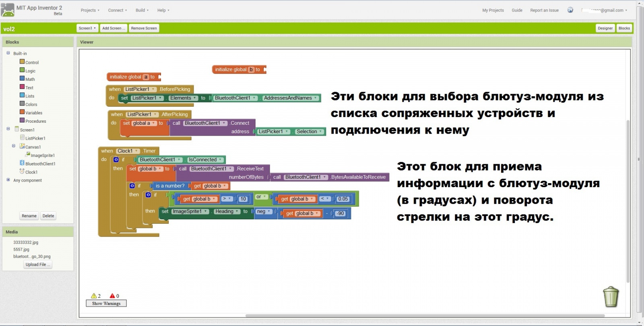Open the gmail account dropdown
The height and width of the screenshot is (326, 644).
pos(604,10)
